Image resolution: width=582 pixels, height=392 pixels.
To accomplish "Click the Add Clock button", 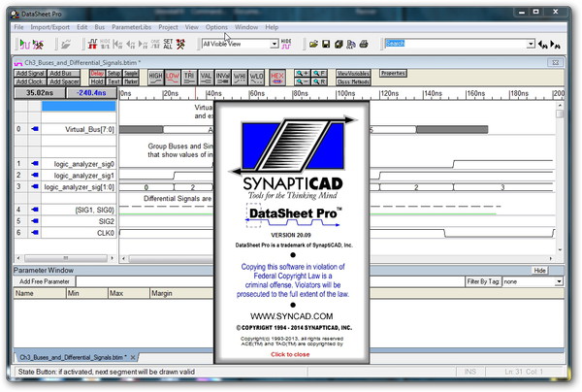I will (x=30, y=82).
